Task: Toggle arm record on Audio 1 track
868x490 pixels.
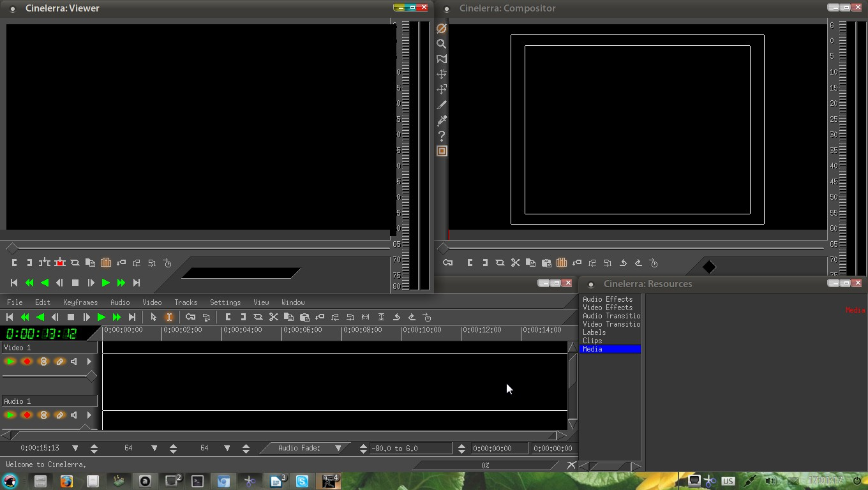Action: pos(27,415)
